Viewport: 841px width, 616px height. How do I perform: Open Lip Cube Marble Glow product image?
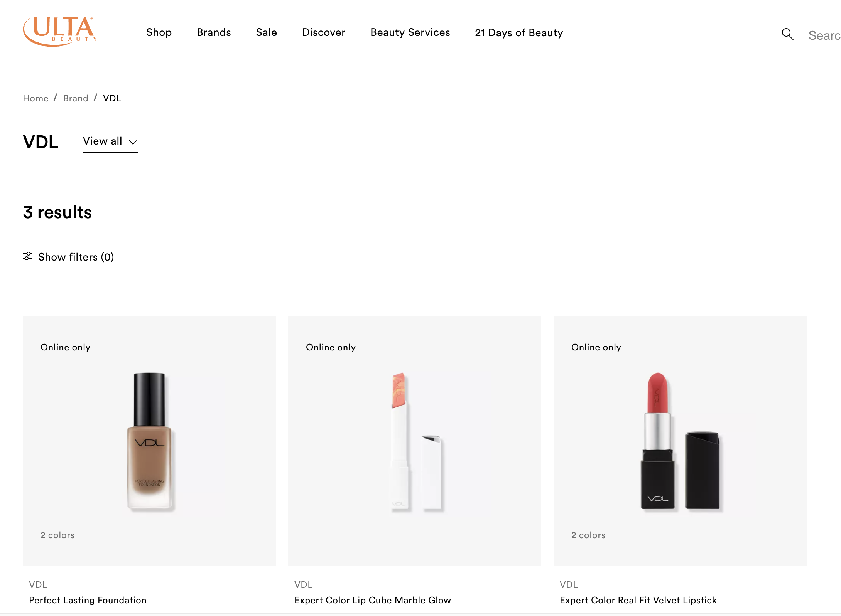(415, 441)
